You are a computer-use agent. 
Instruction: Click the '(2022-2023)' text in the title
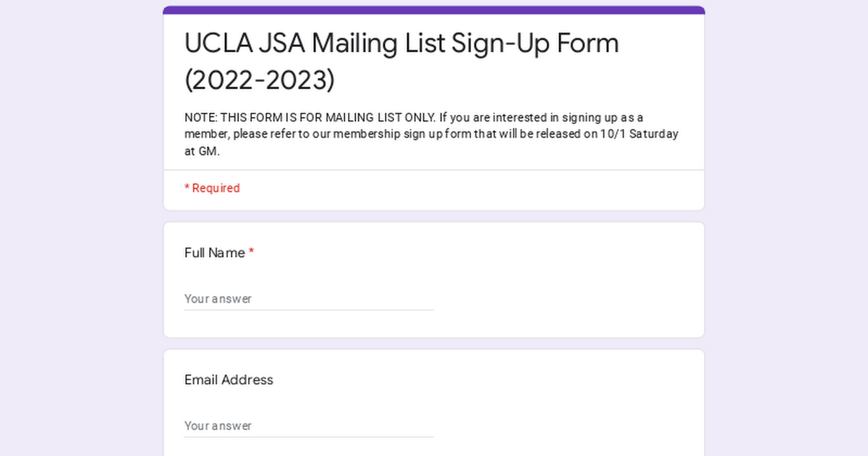point(260,80)
